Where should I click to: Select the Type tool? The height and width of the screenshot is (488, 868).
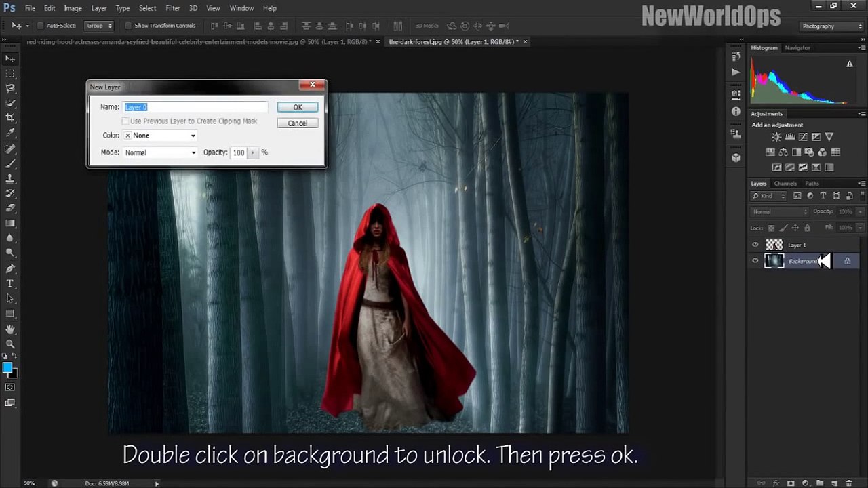coord(10,283)
